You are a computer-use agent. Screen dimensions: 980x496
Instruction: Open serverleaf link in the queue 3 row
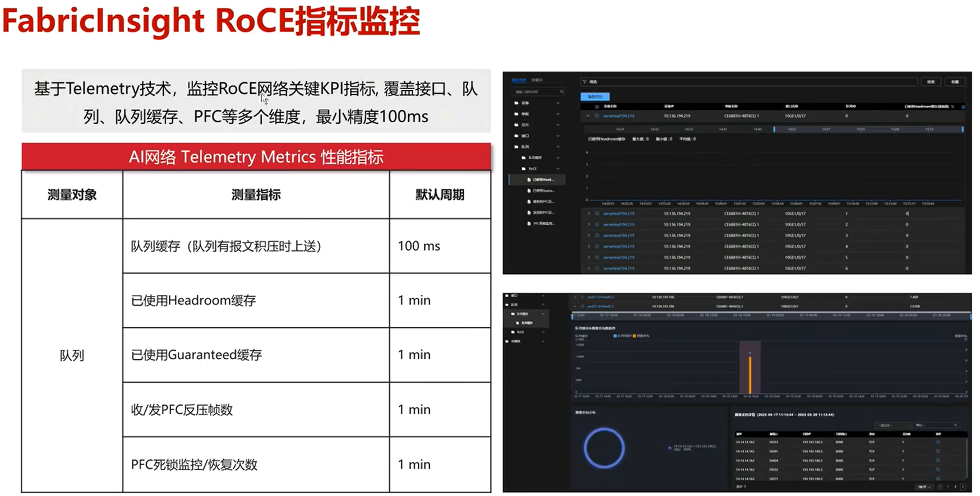619,235
